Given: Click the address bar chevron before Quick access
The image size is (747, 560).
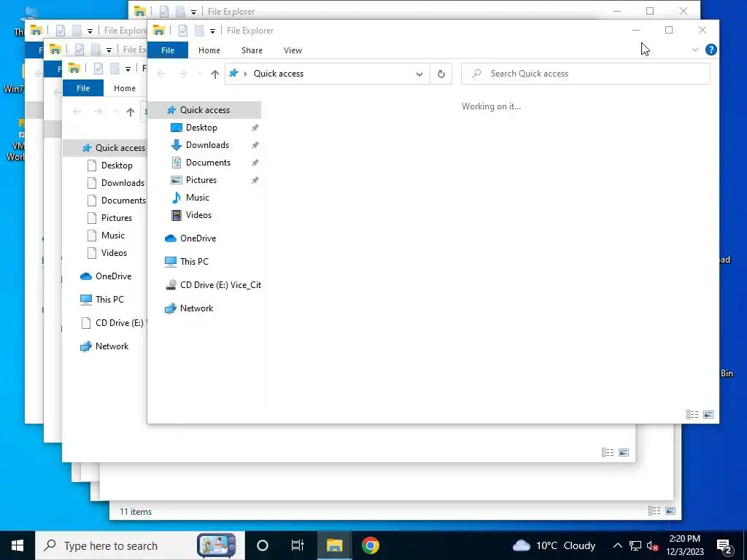Looking at the screenshot, I should [245, 74].
